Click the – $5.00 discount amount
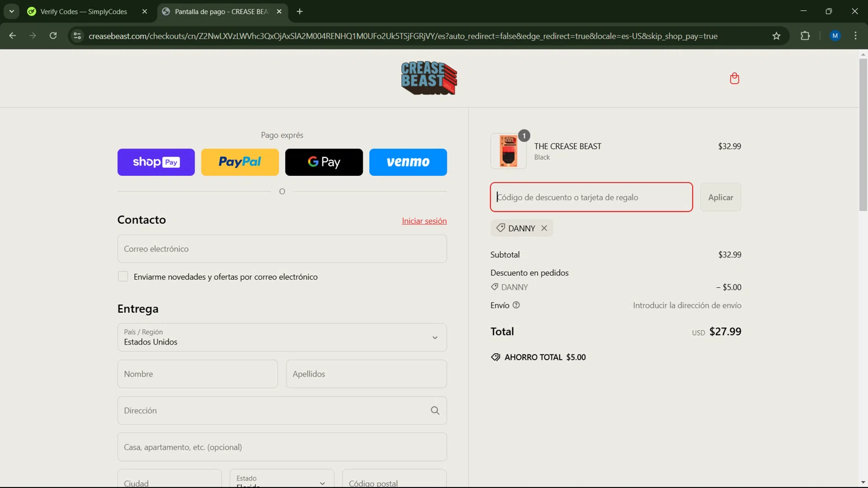This screenshot has width=868, height=488. click(x=729, y=287)
